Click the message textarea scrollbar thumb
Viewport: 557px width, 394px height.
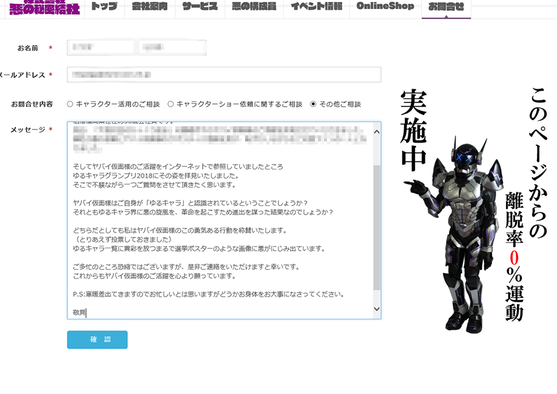click(x=377, y=227)
